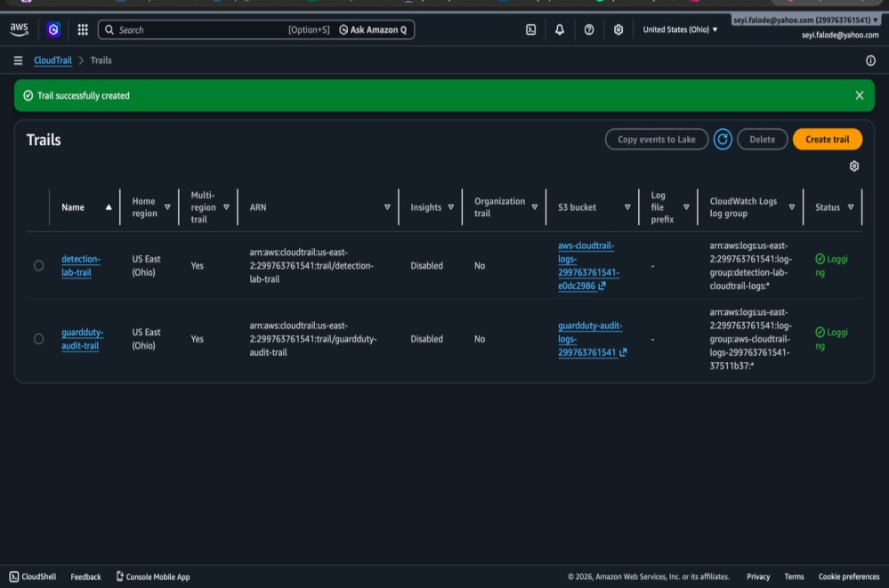The width and height of the screenshot is (889, 588).
Task: Open CloudShell in the footer
Action: [x=33, y=576]
